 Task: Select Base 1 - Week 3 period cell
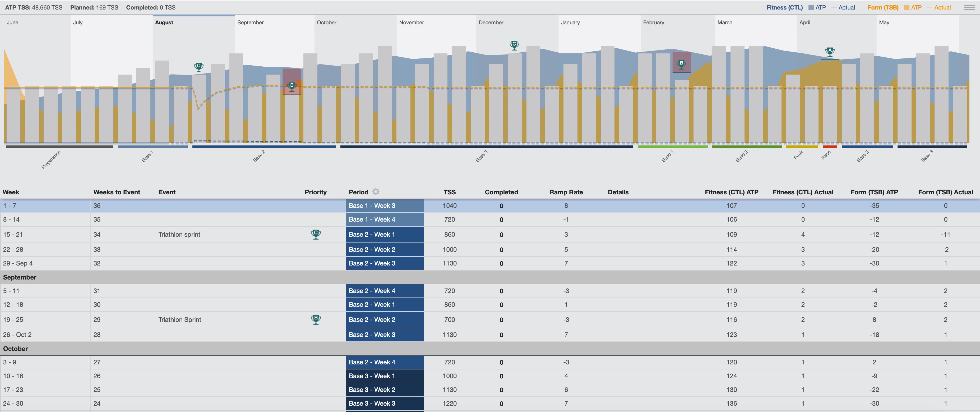385,206
